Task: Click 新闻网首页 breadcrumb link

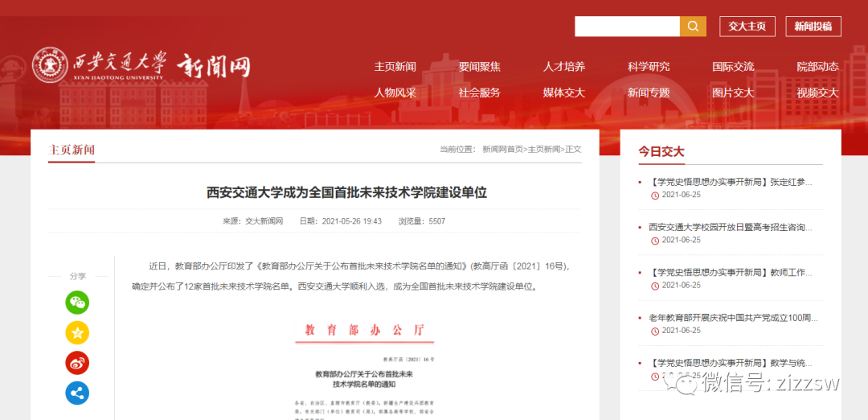Action: tap(502, 149)
